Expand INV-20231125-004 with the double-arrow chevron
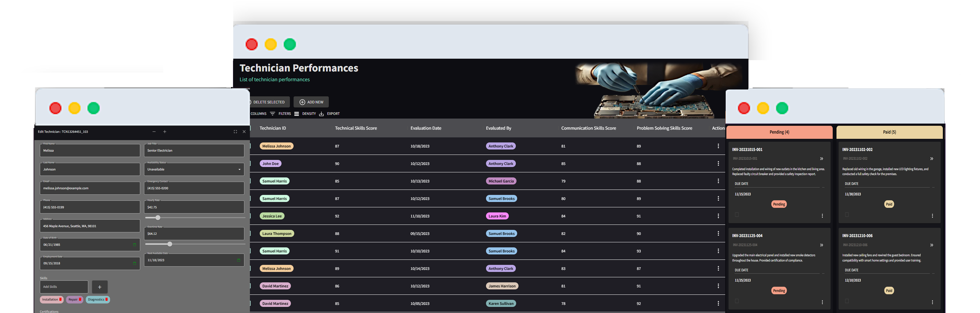Screen dimensions: 980x313 coord(822,245)
